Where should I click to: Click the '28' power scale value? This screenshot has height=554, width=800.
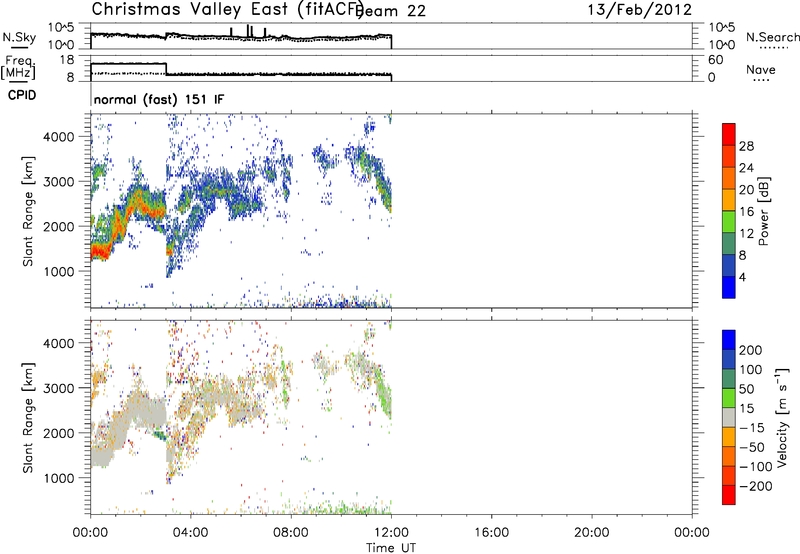(x=746, y=146)
